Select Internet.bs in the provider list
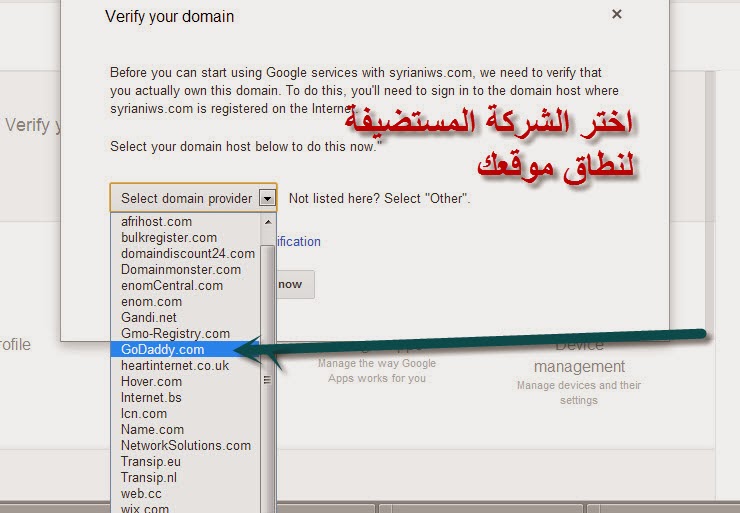Viewport: 740px width, 513px height. coord(185,398)
